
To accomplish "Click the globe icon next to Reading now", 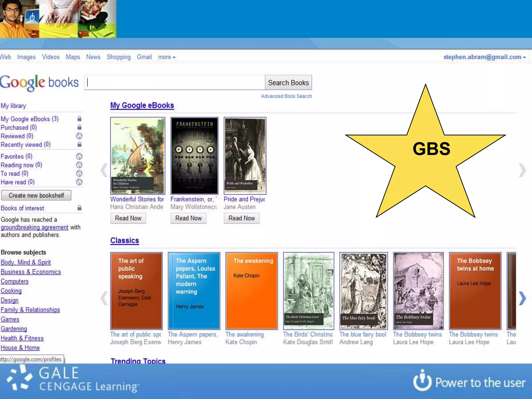I will click(79, 165).
